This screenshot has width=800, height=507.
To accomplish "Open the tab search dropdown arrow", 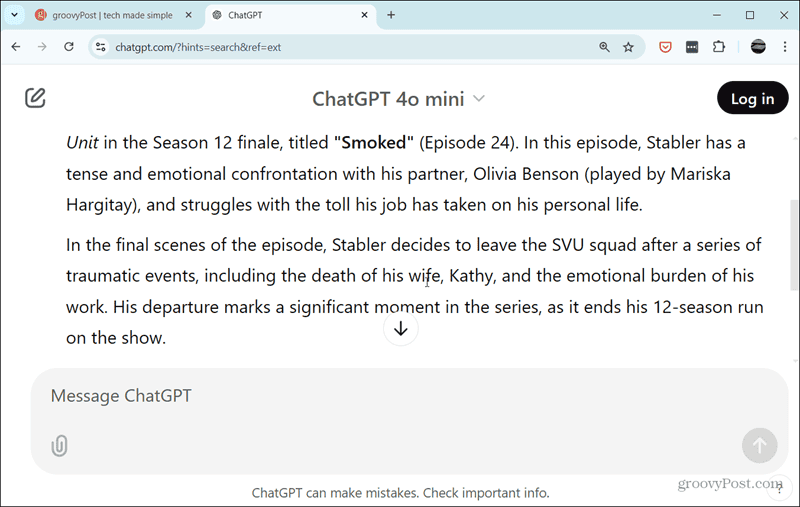I will pyautogui.click(x=14, y=15).
